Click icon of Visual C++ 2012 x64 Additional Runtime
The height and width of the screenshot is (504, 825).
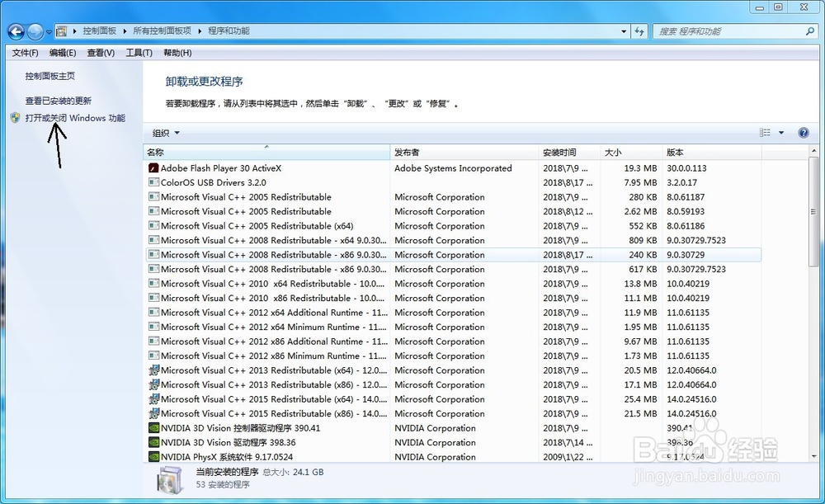click(153, 313)
